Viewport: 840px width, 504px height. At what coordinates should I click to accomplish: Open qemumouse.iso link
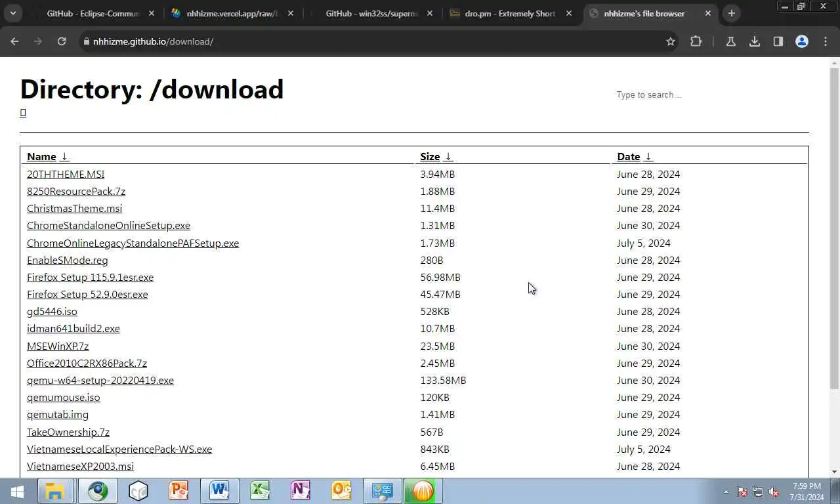(x=64, y=397)
